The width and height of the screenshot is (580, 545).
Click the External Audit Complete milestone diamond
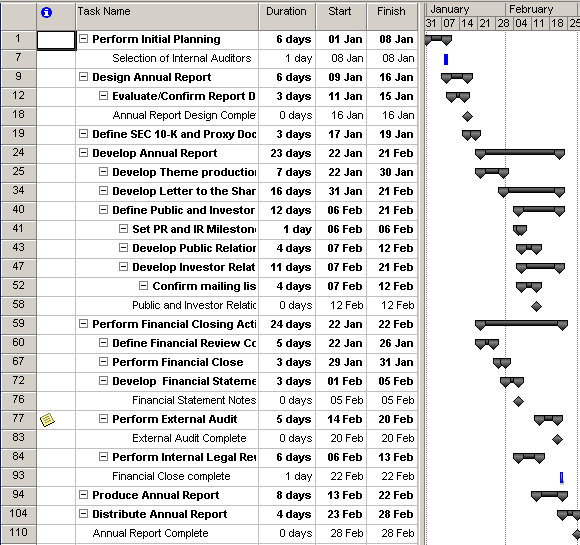click(557, 439)
